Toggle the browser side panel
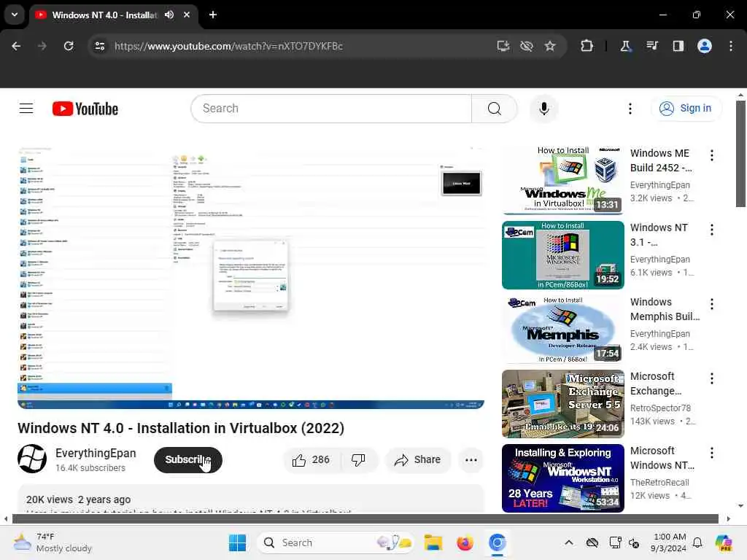Screen dimensions: 747x560 (678, 46)
